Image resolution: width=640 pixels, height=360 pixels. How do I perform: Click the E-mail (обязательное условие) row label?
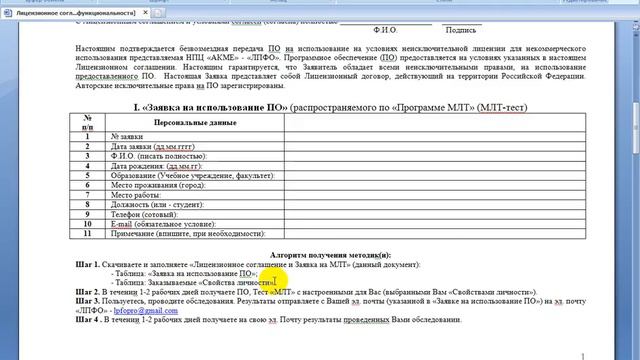(163, 224)
